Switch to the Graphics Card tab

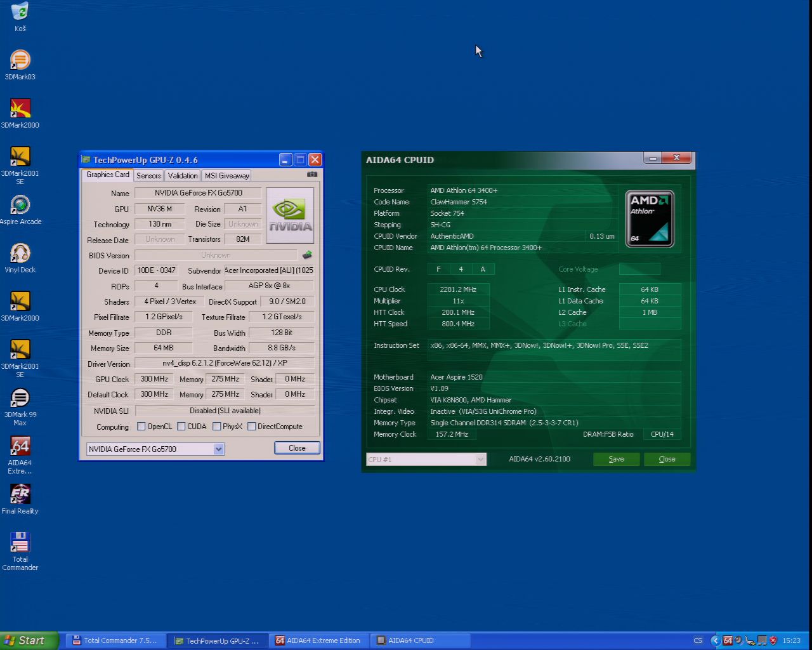point(107,175)
